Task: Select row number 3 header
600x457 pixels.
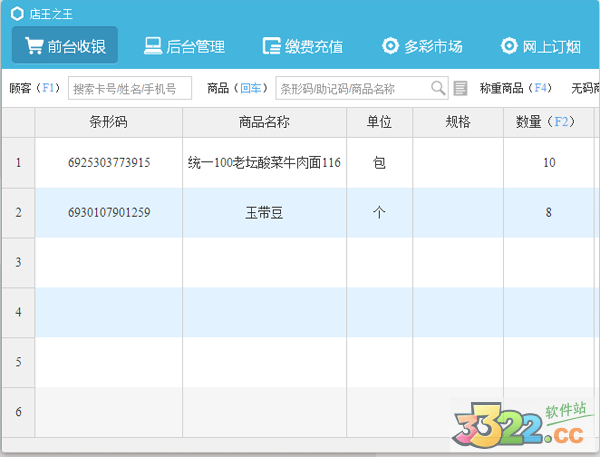Action: click(x=18, y=262)
